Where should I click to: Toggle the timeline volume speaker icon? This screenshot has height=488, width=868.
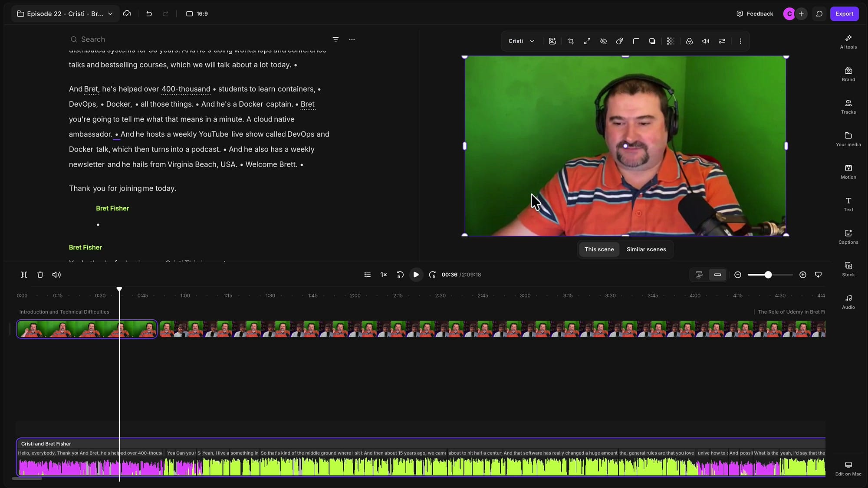coord(56,275)
